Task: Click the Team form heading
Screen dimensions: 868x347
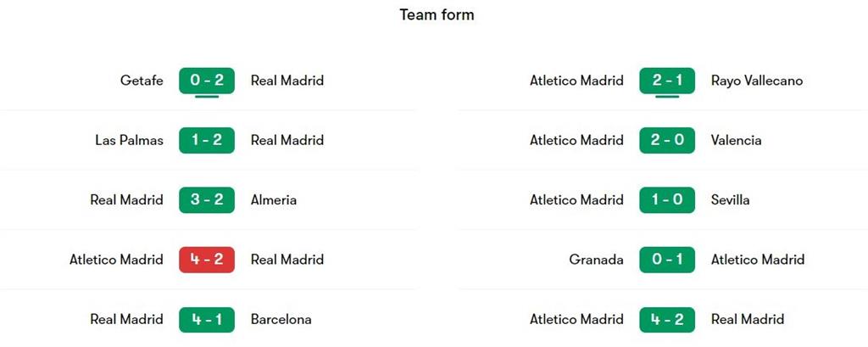Action: coord(437,15)
